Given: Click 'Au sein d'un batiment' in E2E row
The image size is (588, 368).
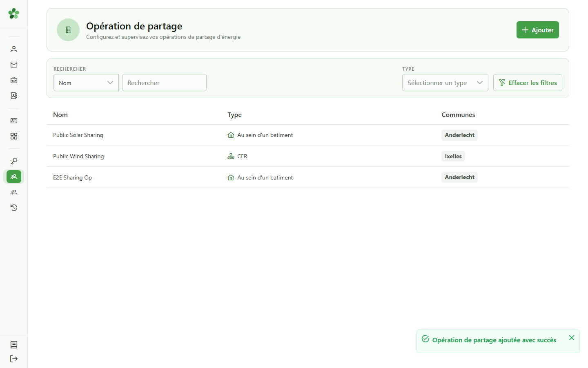Looking at the screenshot, I should [x=265, y=177].
